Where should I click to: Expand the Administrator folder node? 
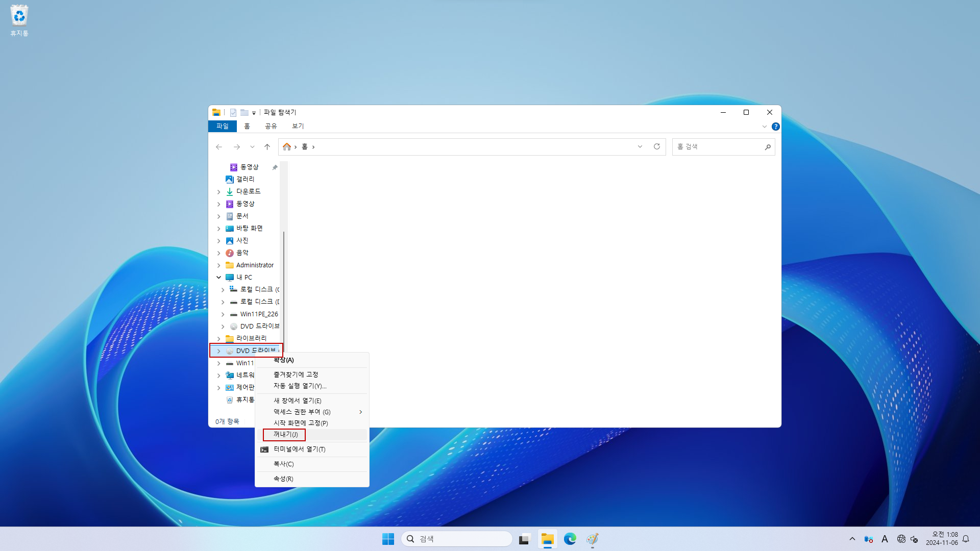(219, 265)
